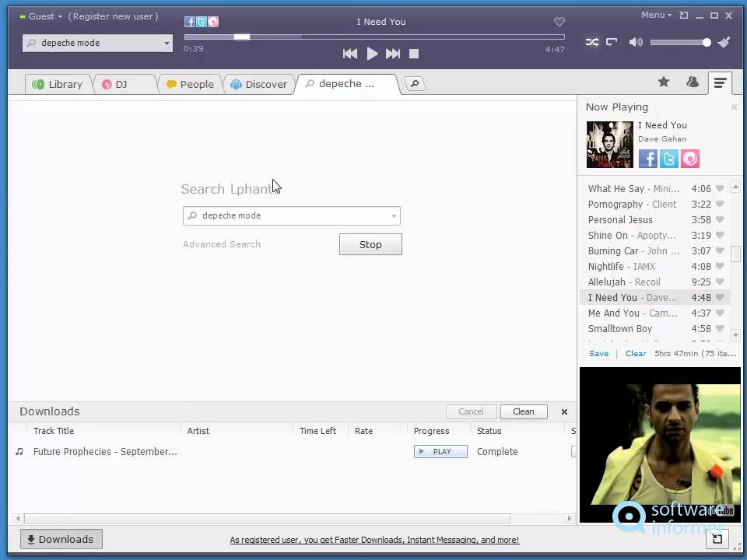Viewport: 747px width, 560px height.
Task: Stop playback with square button
Action: pyautogui.click(x=414, y=54)
